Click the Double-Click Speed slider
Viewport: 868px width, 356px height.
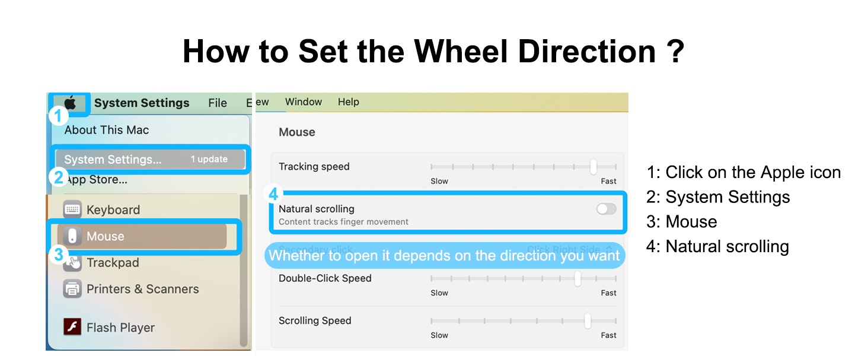(524, 279)
